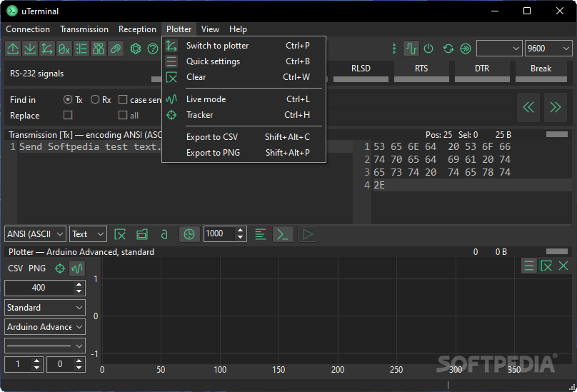
Task: Open the Arduino Advanced format dropdown
Action: coord(45,327)
